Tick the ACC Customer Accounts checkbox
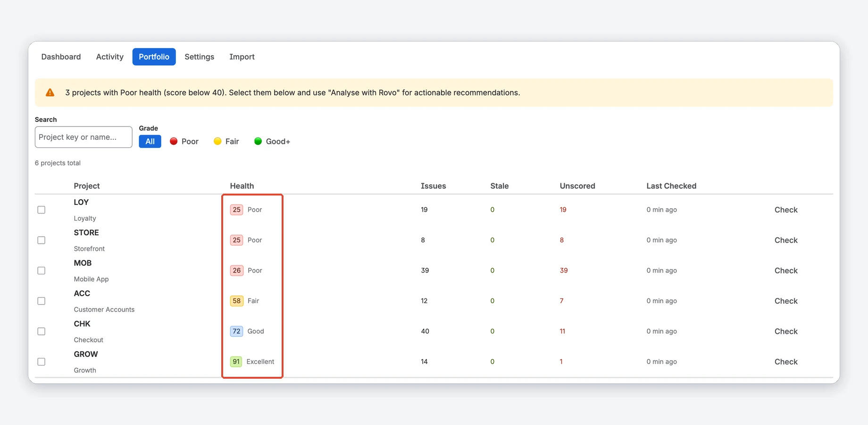 [42, 301]
